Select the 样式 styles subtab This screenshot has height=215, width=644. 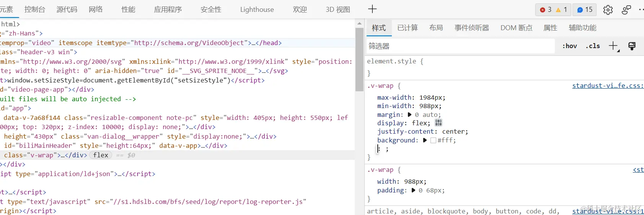point(379,28)
